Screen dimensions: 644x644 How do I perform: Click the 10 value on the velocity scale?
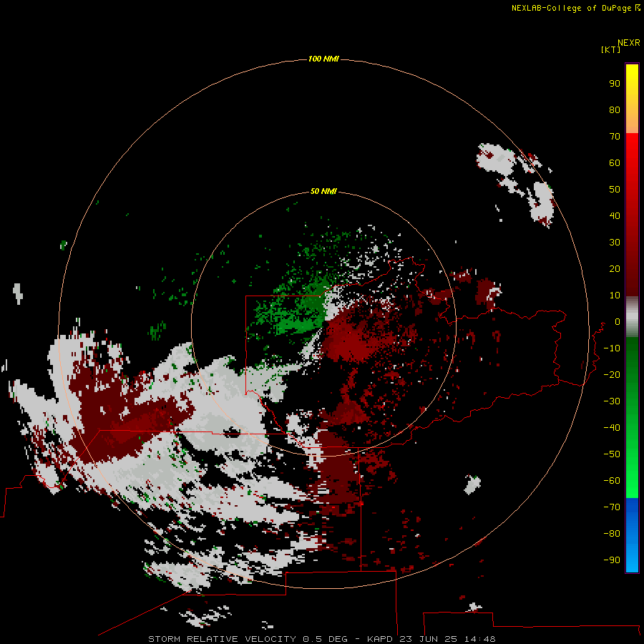615,296
